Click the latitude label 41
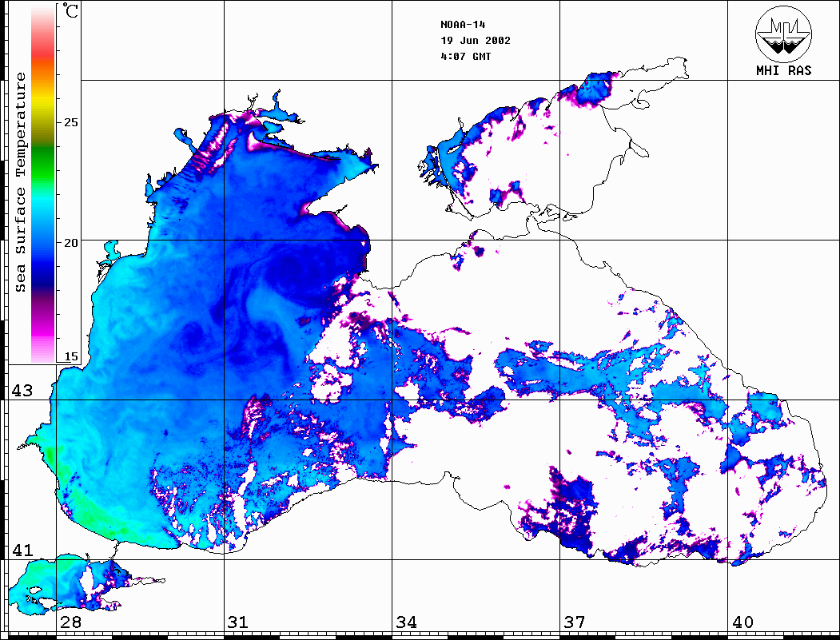This screenshot has width=840, height=640. (22, 551)
